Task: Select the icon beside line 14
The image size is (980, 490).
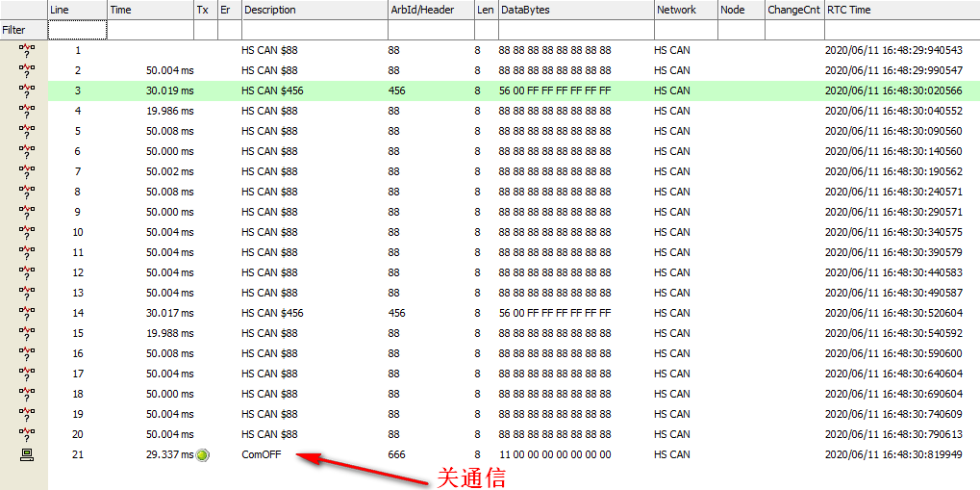Action: pos(27,313)
